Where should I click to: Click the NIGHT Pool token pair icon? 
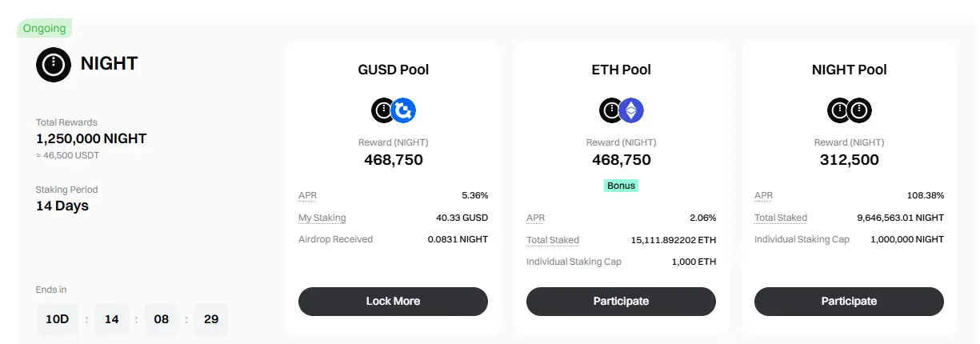coord(849,110)
